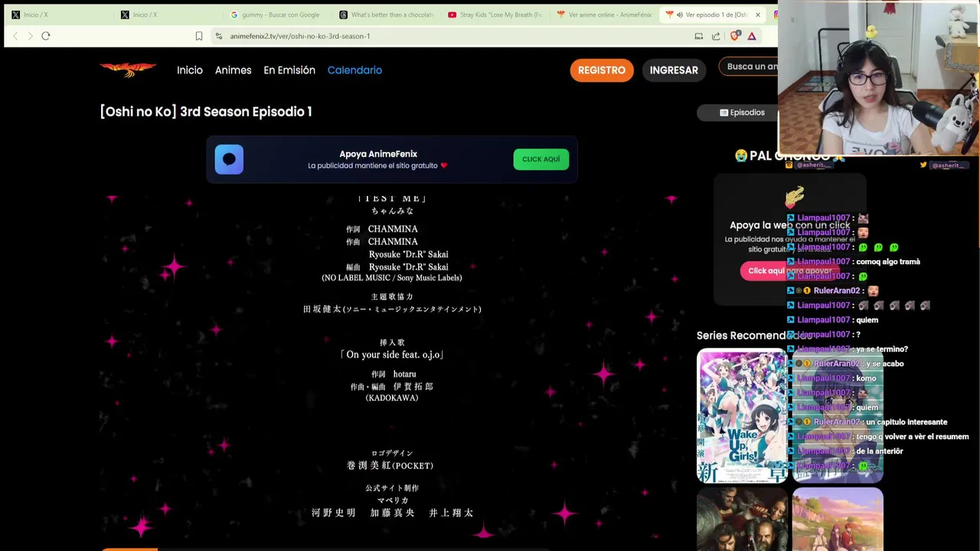Viewport: 980px width, 551px height.
Task: Close the 'Ver episodio 1 de' tab
Action: [758, 15]
